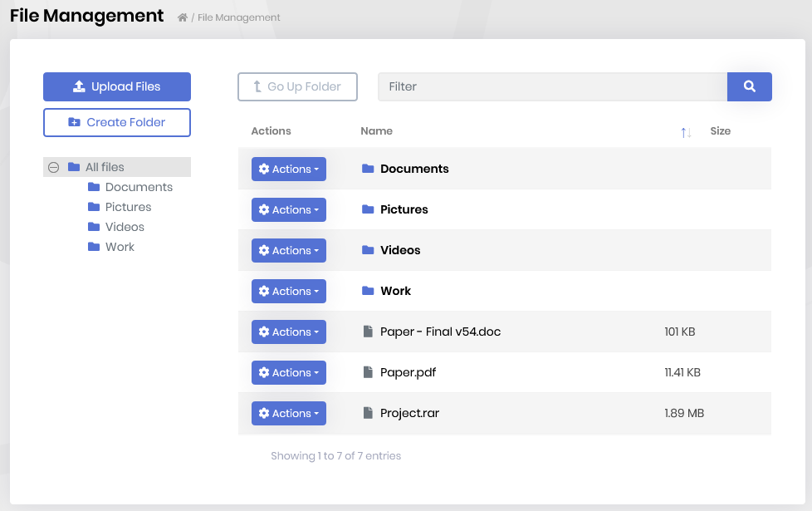Open Documents in the sidebar tree

[x=139, y=187]
